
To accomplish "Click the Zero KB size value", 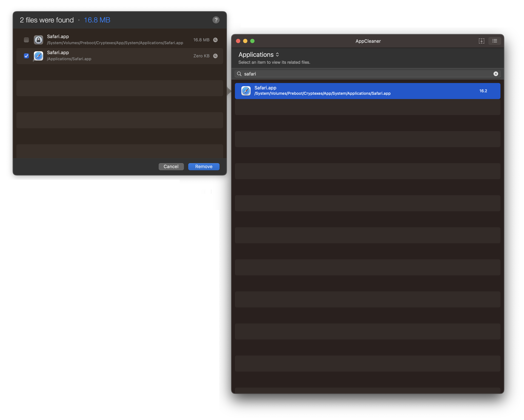I will pos(201,56).
